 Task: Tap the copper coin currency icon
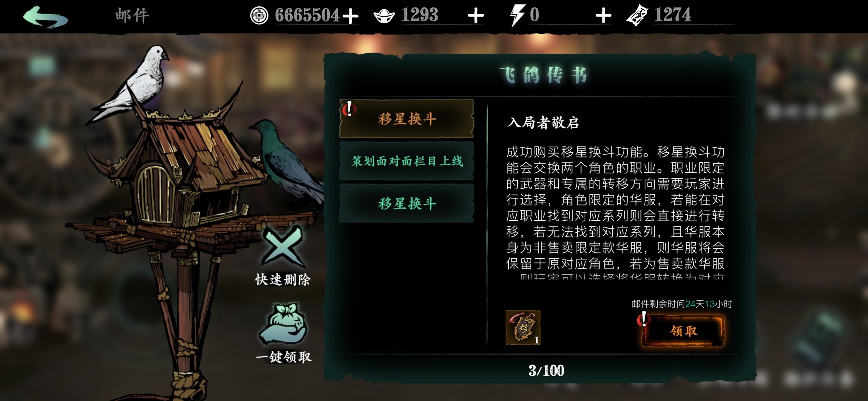(259, 15)
